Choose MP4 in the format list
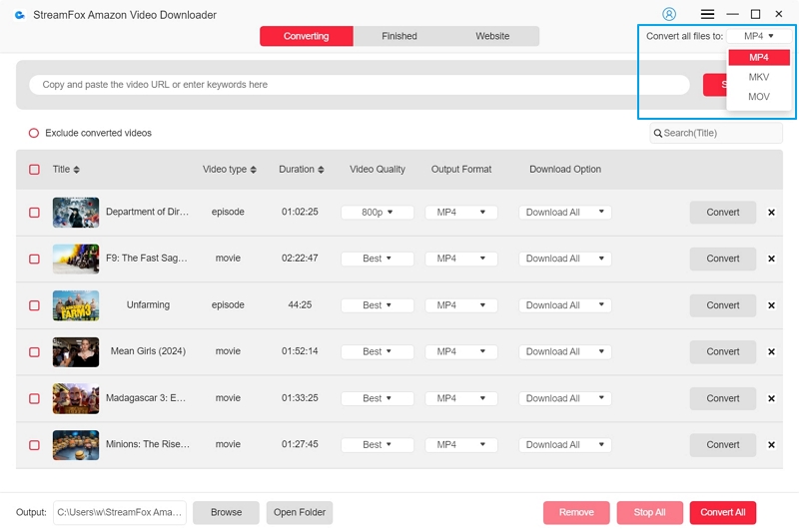The image size is (799, 532). pos(759,58)
